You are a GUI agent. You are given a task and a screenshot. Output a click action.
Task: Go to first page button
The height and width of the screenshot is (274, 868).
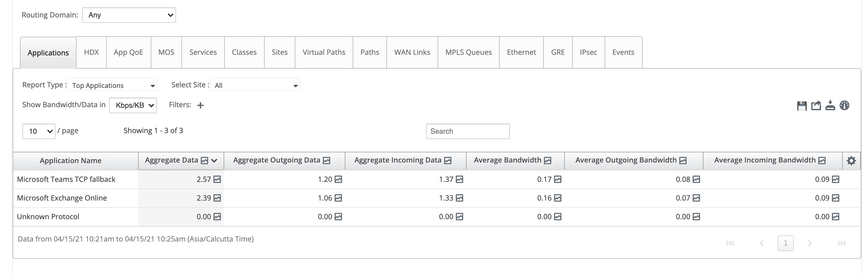coord(730,243)
